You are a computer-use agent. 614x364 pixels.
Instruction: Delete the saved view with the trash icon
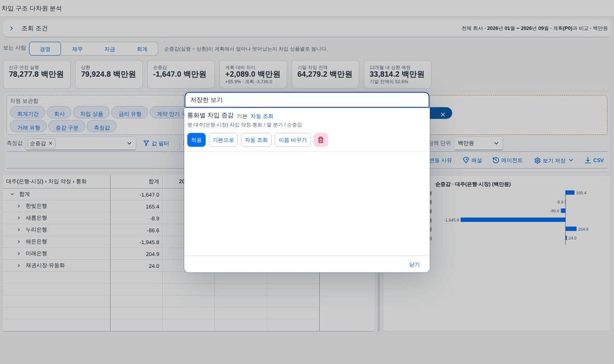321,140
